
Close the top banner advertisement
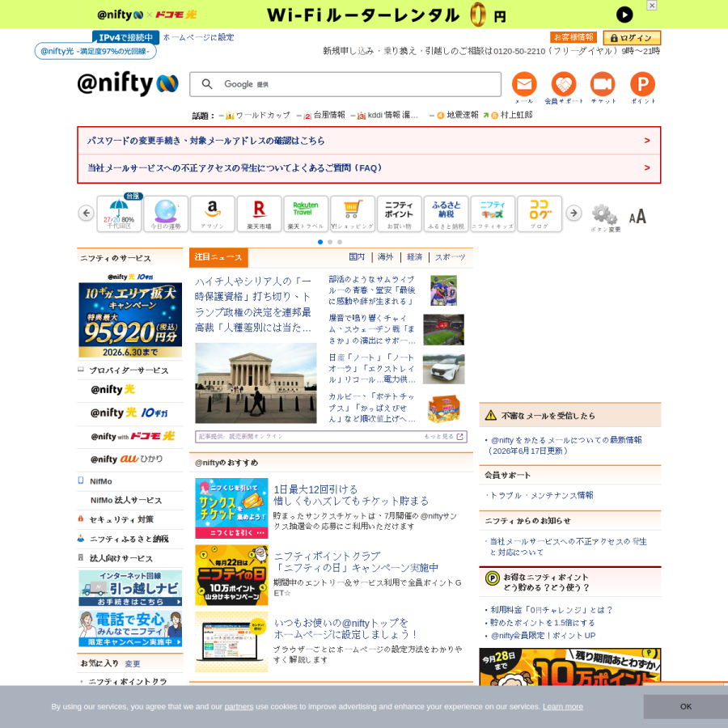pyautogui.click(x=652, y=5)
